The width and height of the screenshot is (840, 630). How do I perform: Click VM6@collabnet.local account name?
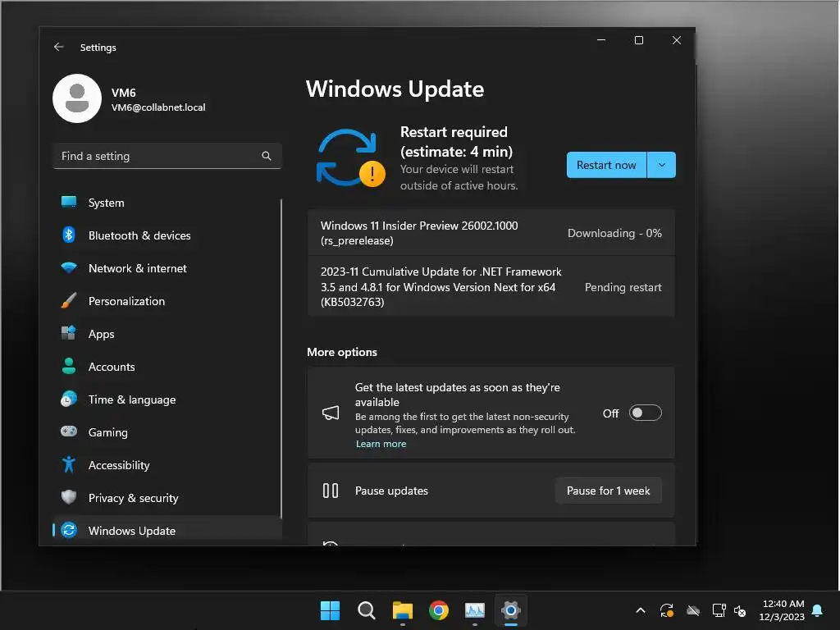158,107
